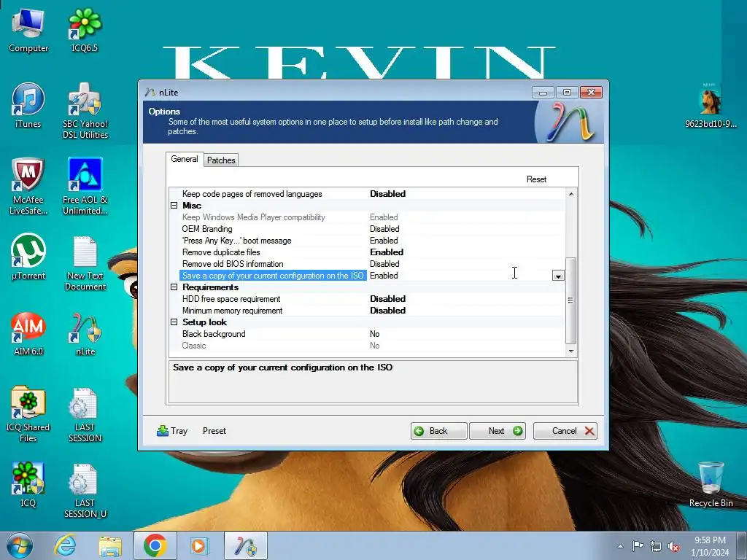Click the Reset link
The width and height of the screenshot is (747, 560).
pos(536,179)
